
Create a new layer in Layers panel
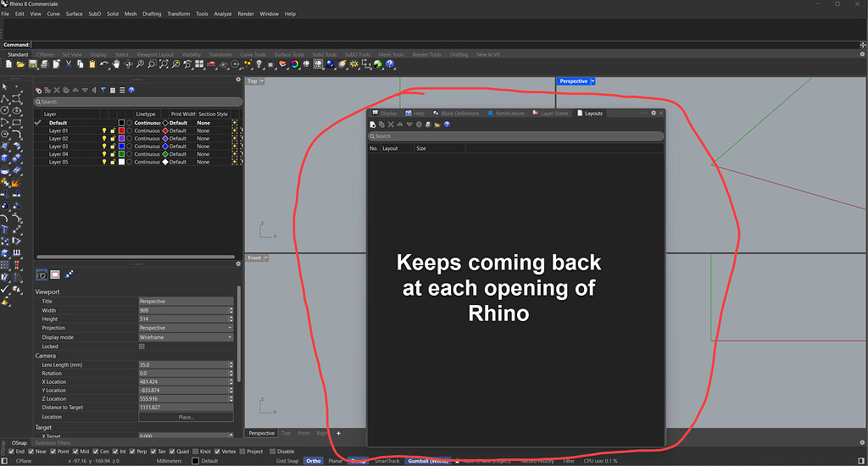tap(38, 90)
